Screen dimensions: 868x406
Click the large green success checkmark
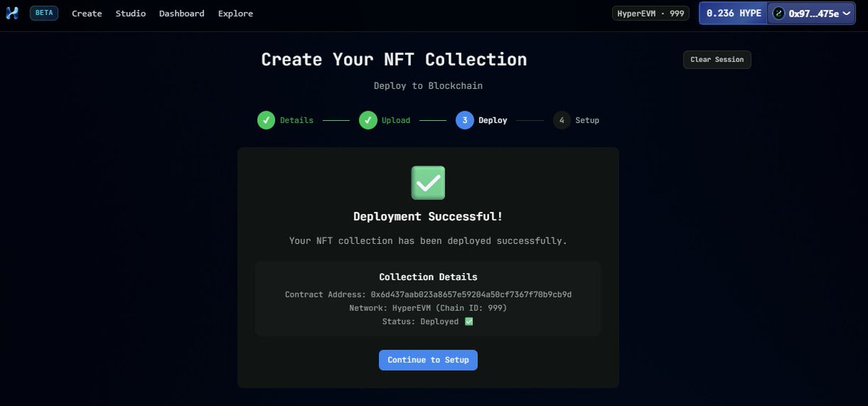[x=428, y=183]
